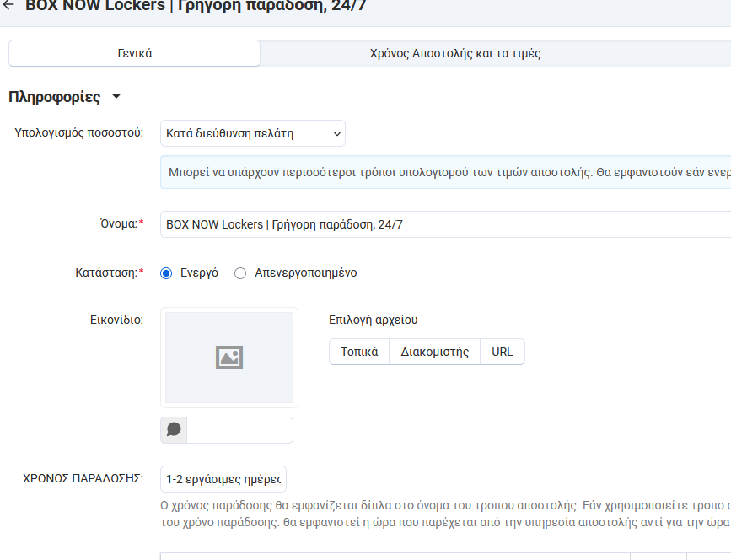Go back using the left arrow icon
Screen dimensions: 731x560
(x=8, y=5)
